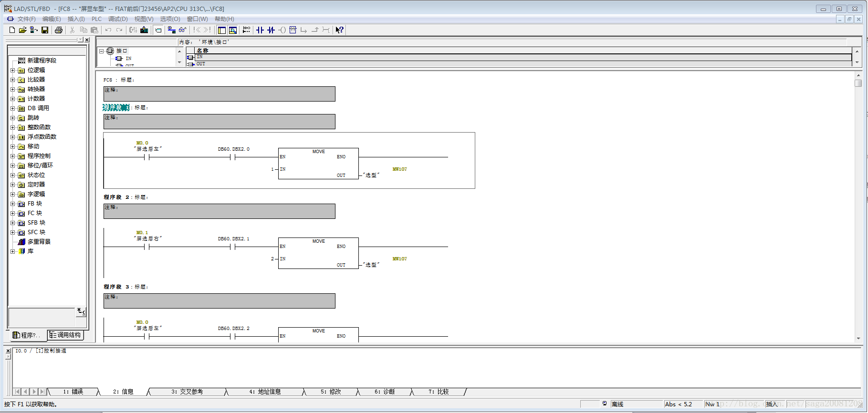Viewport: 868px width, 413px height.
Task: Open the 视图(V) menu
Action: pos(144,19)
